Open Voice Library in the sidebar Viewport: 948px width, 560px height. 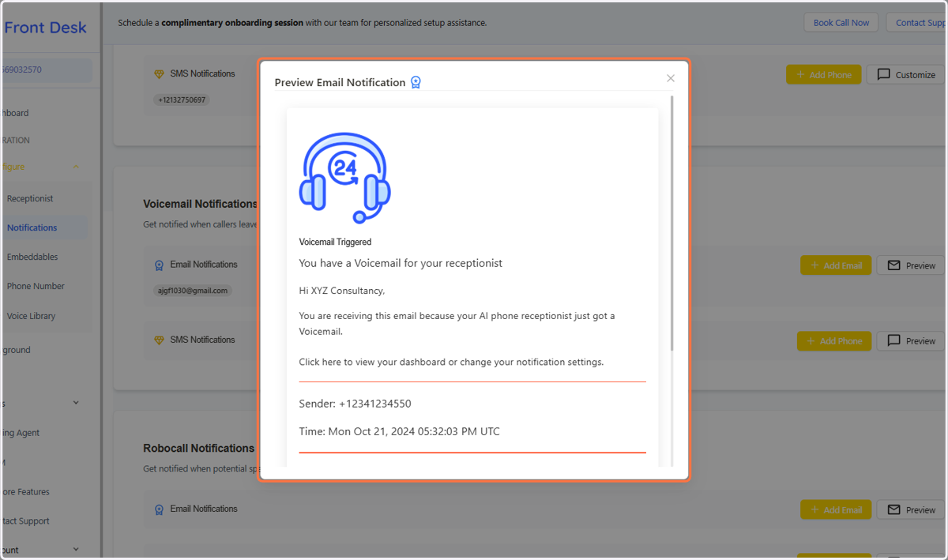click(x=31, y=316)
